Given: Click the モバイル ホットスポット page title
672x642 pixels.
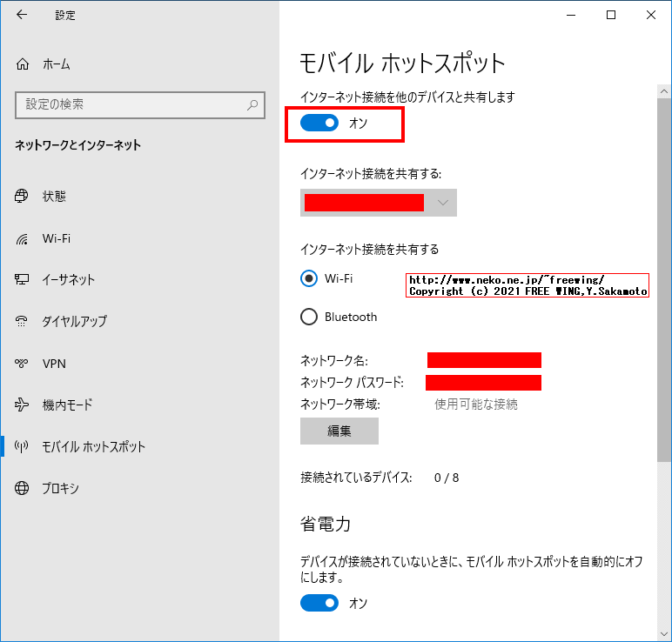Looking at the screenshot, I should [x=402, y=63].
